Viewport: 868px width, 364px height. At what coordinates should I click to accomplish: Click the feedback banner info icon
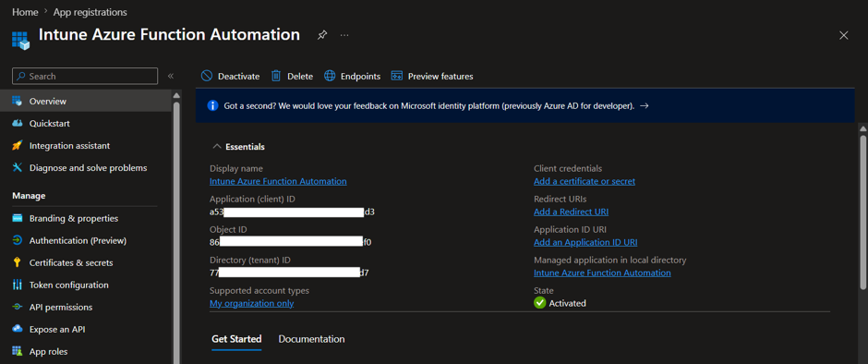[212, 105]
